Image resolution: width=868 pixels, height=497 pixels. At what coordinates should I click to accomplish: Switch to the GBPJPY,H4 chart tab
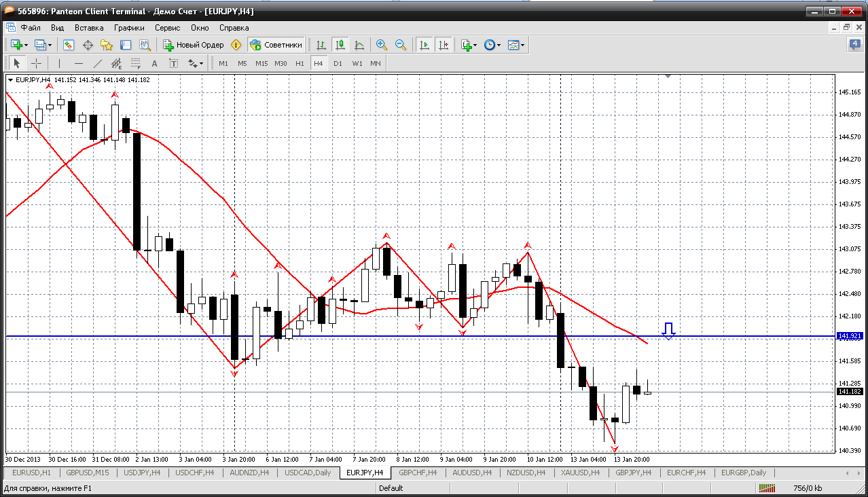click(634, 473)
